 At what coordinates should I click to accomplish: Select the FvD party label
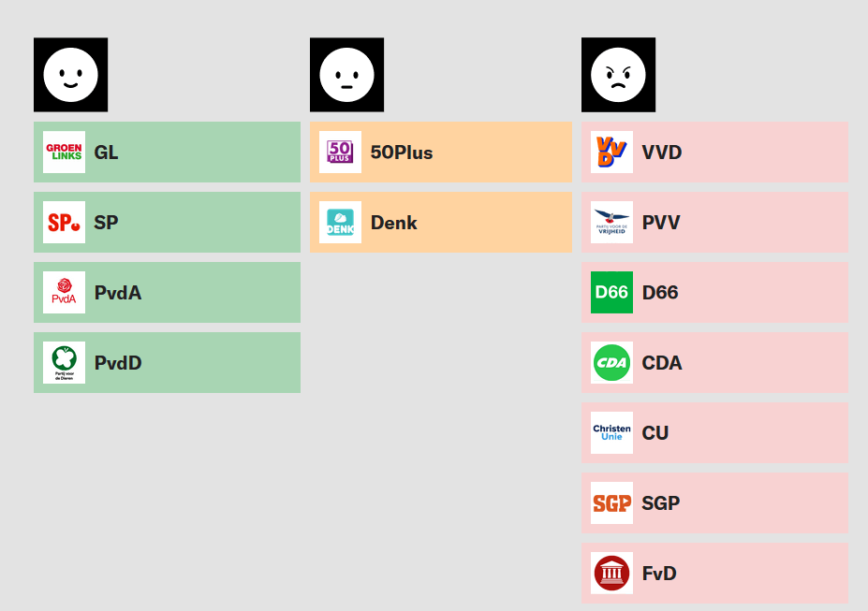pyautogui.click(x=659, y=574)
